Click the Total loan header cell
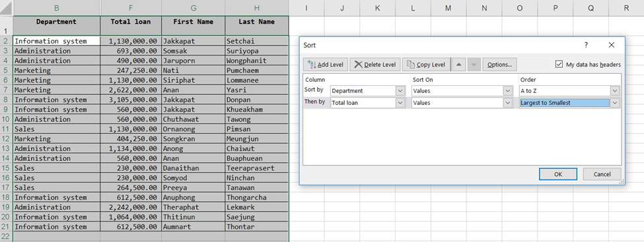Screen dimensions: 644x242 131,26
